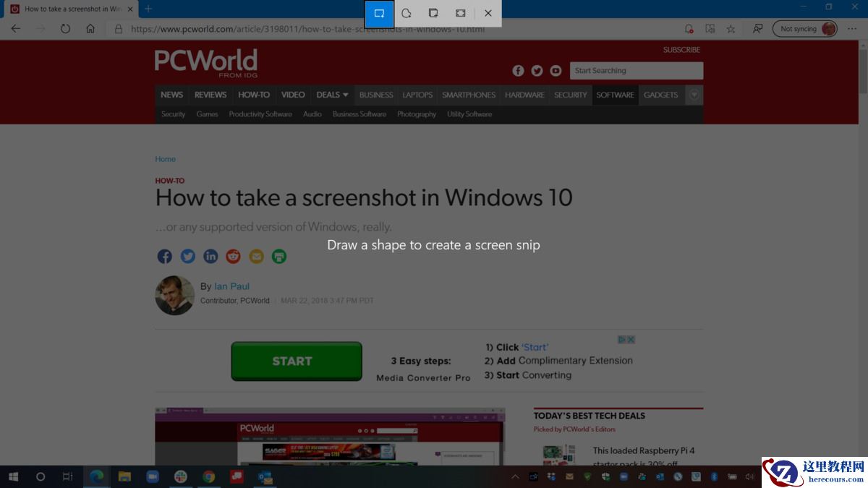Show hidden icons in the system tray
This screenshot has height=488, width=868.
[x=515, y=476]
